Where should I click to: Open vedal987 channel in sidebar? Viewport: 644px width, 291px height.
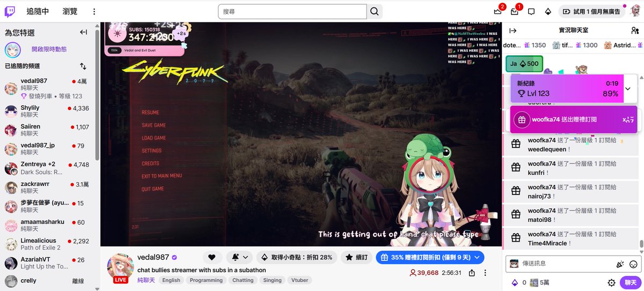click(x=48, y=88)
